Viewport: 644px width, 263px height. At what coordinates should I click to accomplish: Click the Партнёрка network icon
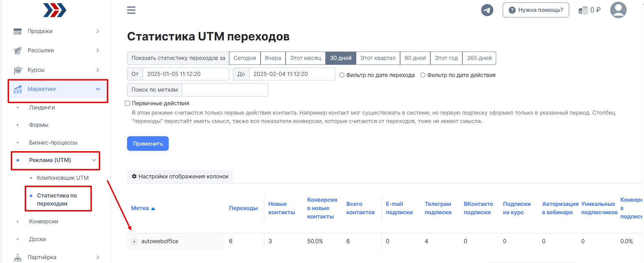(17, 257)
